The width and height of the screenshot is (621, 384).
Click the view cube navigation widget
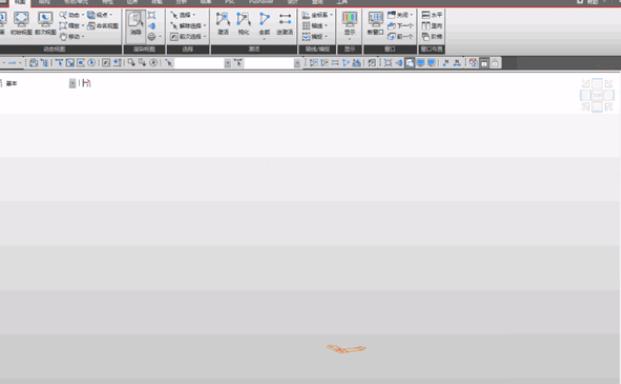(x=597, y=95)
